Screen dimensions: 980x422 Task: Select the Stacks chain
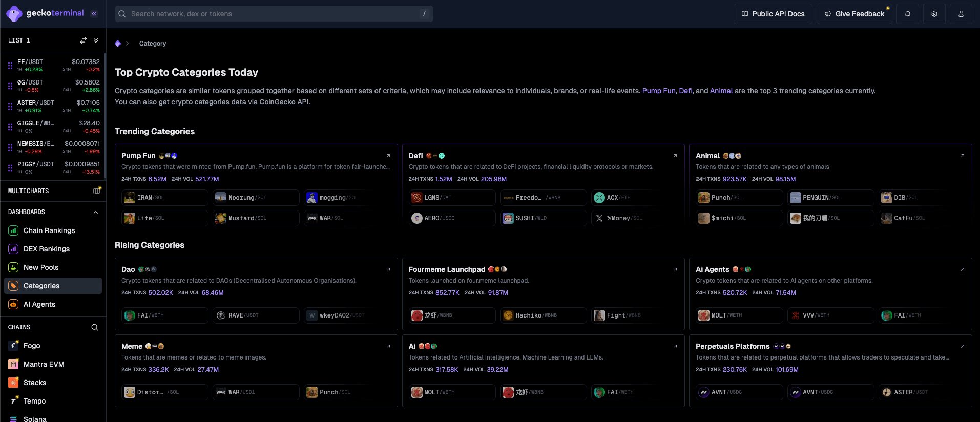[53, 383]
